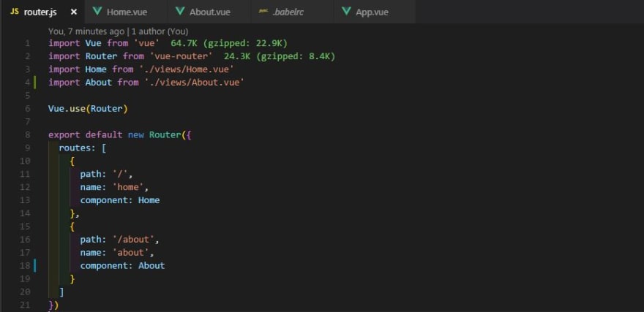Open the About.vue tab

[x=209, y=12]
